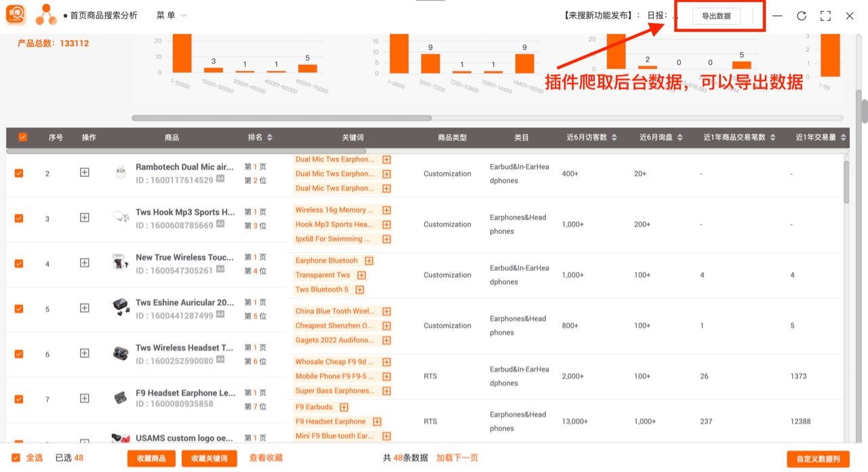This screenshot has height=472, width=868.
Task: Click product title 'New True Wireless Touc...'
Action: click(184, 257)
